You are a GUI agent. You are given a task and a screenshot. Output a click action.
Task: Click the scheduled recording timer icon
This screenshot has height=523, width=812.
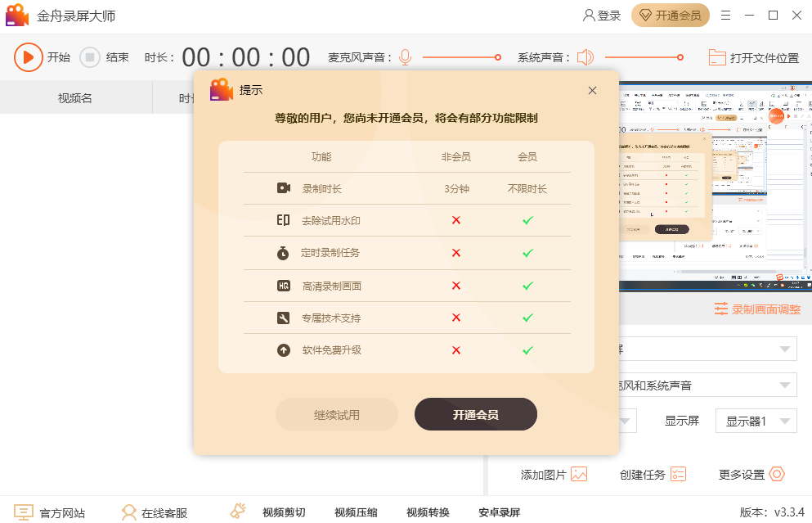point(283,253)
